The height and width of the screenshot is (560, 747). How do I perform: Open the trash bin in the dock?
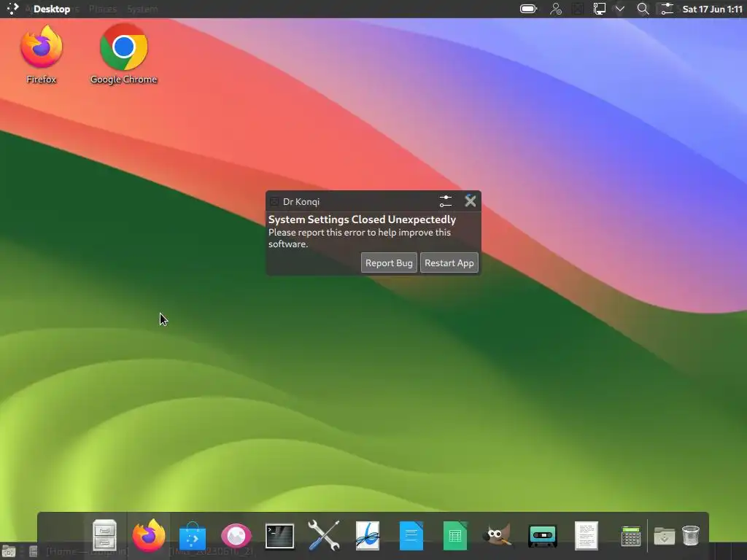tap(690, 536)
